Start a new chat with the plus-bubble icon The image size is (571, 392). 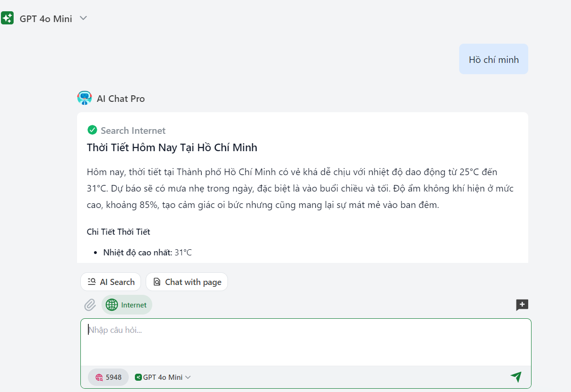[x=522, y=305]
